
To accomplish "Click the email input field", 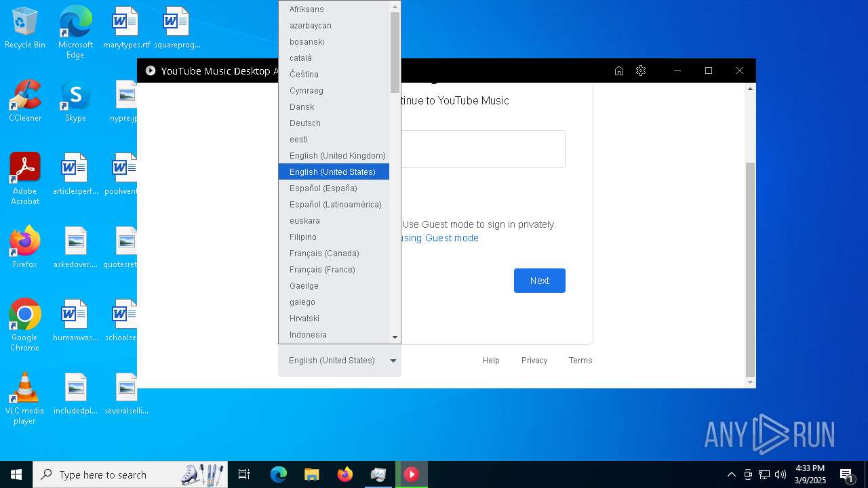I will 483,149.
